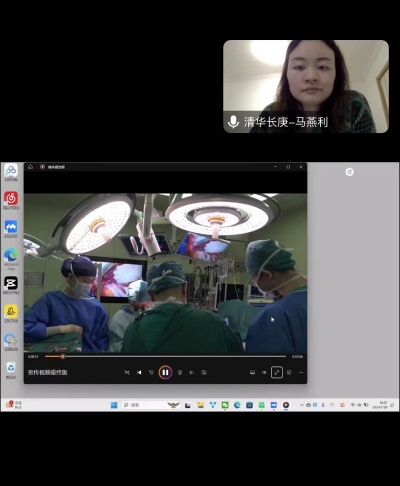The image size is (400, 486).
Task: Pause the video with the center button
Action: point(165,372)
